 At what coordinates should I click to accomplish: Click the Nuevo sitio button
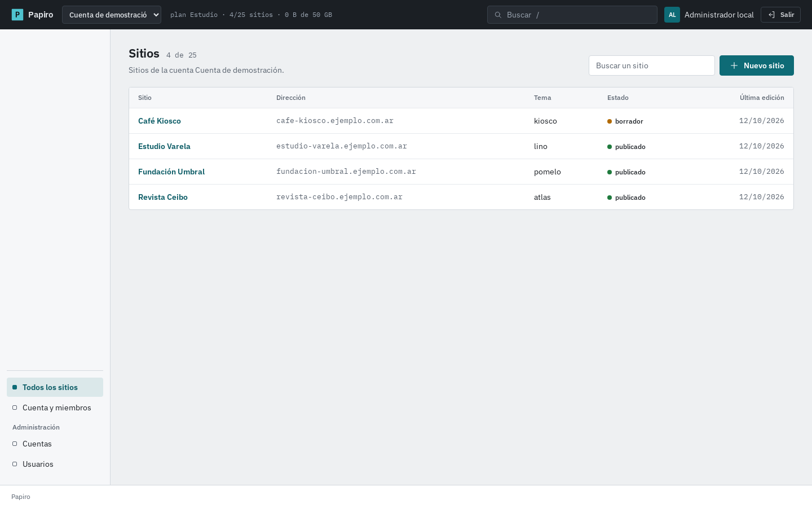click(x=757, y=65)
